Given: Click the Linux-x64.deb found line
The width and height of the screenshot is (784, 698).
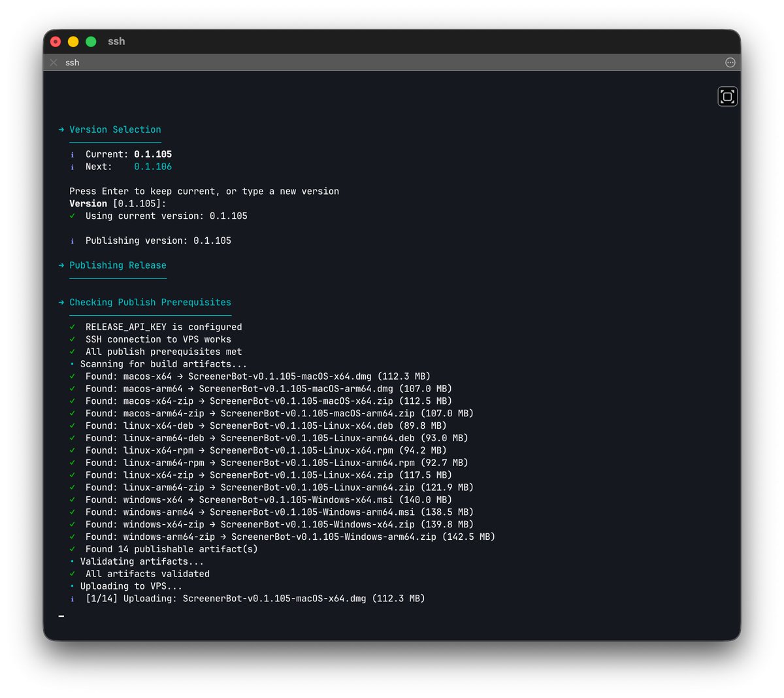Looking at the screenshot, I should pos(266,425).
